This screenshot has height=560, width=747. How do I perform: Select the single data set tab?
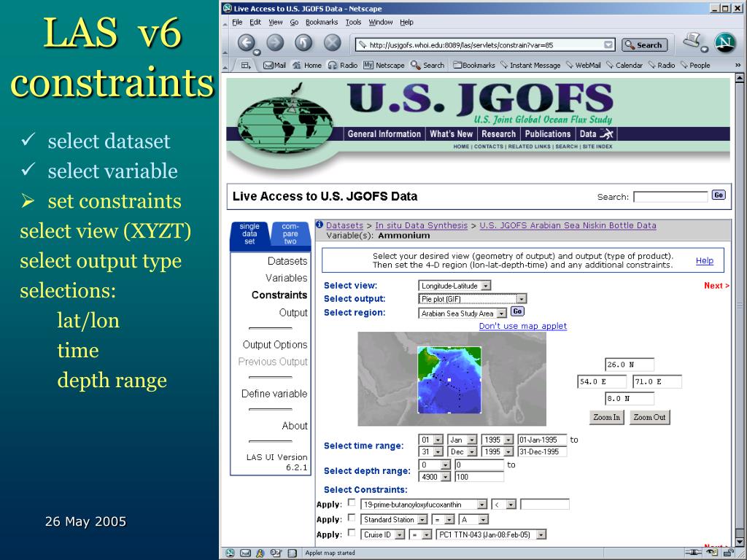click(249, 234)
